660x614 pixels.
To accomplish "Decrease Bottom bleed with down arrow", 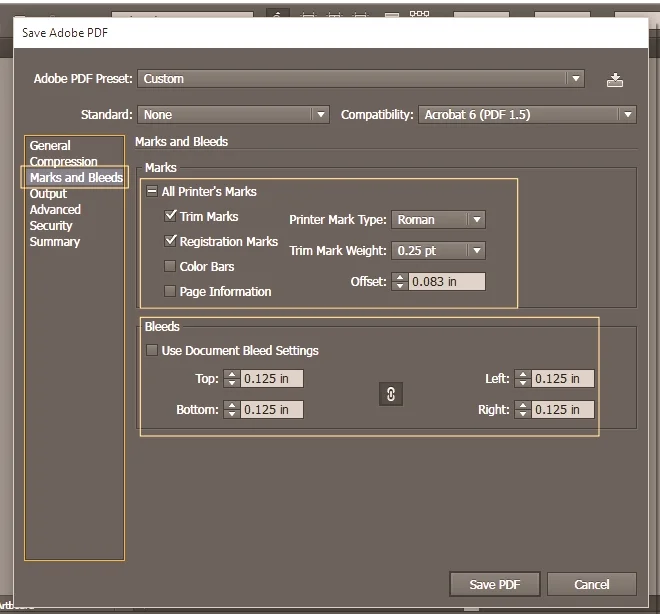I will tap(232, 414).
